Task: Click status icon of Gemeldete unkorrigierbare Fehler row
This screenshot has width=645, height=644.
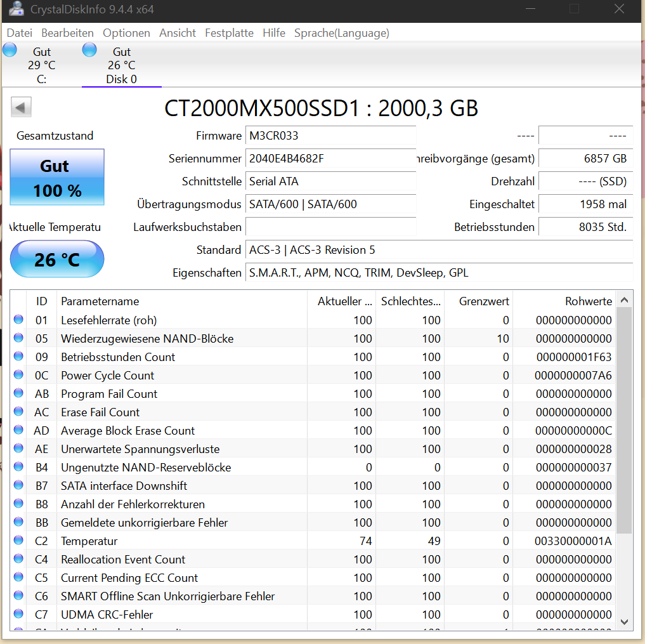Action: coord(18,522)
